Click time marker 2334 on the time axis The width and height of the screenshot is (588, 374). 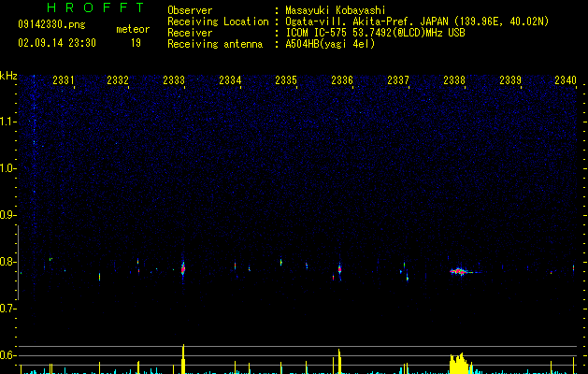point(230,79)
